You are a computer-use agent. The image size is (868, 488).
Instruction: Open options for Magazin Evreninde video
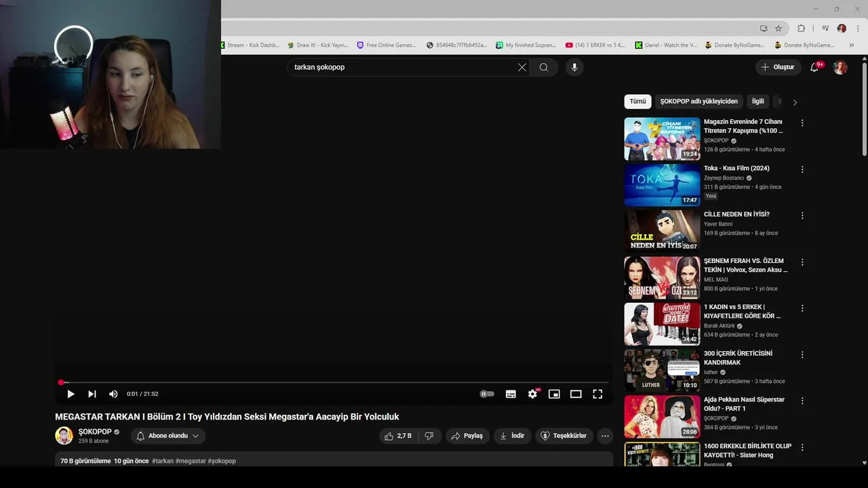pos(802,123)
